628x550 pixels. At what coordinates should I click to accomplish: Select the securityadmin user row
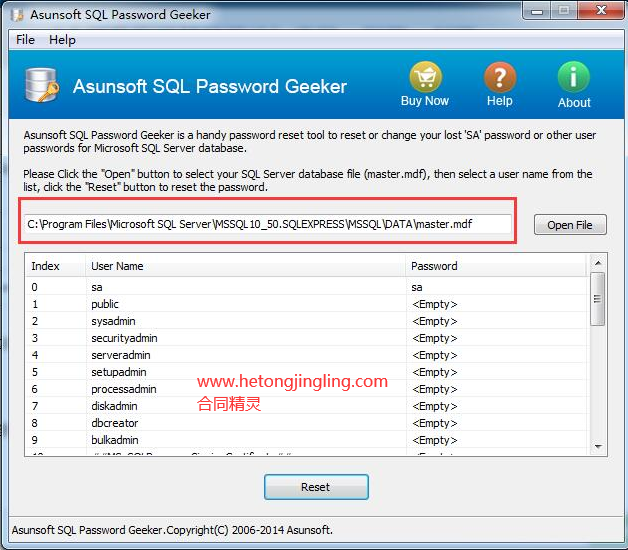pyautogui.click(x=306, y=338)
